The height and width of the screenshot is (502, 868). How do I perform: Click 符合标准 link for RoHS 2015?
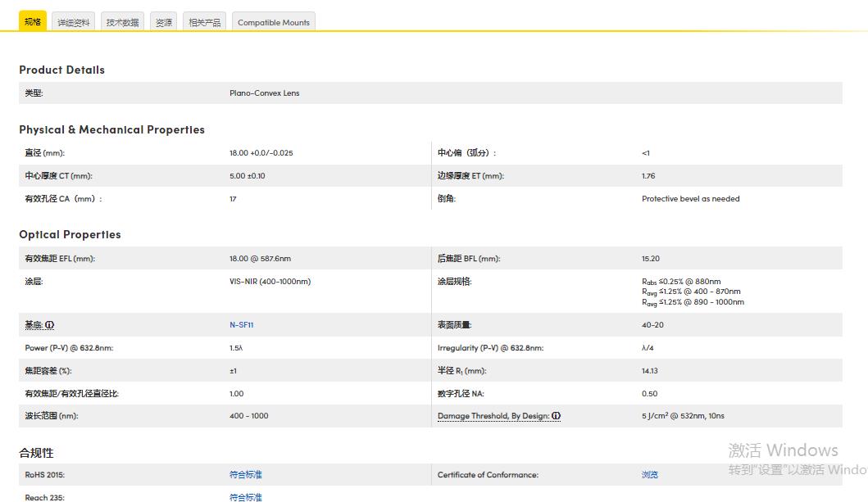[246, 475]
